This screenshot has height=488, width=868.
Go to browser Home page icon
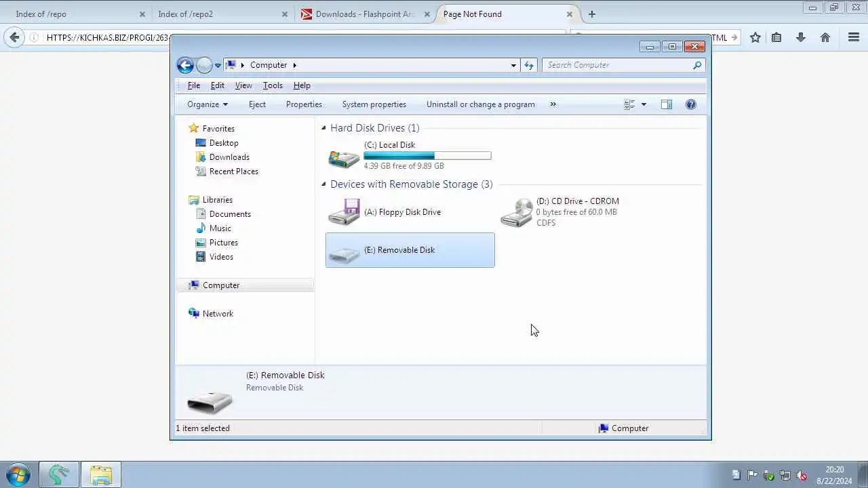tap(825, 38)
